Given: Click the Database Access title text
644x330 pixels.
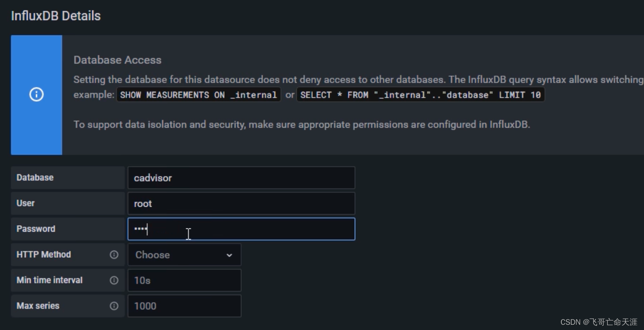Looking at the screenshot, I should pos(117,60).
